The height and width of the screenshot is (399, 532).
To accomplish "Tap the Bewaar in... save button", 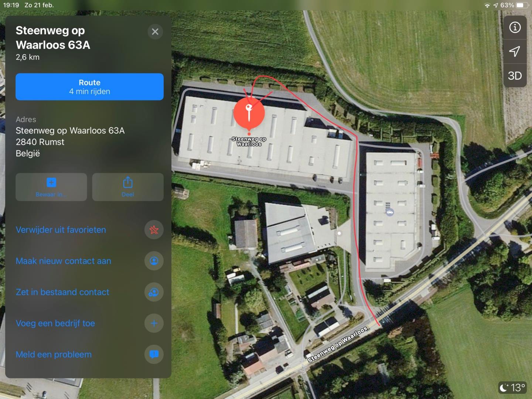I will point(51,187).
